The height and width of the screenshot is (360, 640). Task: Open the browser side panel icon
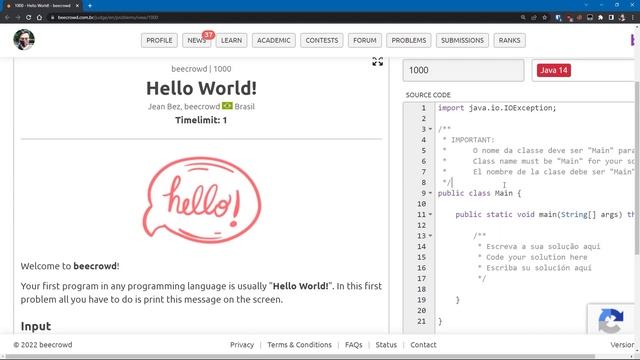pyautogui.click(x=611, y=18)
